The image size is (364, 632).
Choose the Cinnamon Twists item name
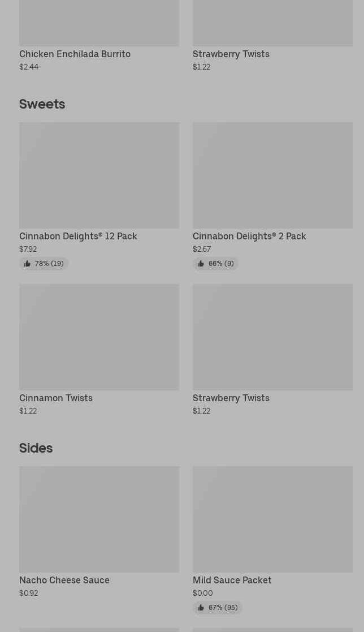(56, 398)
